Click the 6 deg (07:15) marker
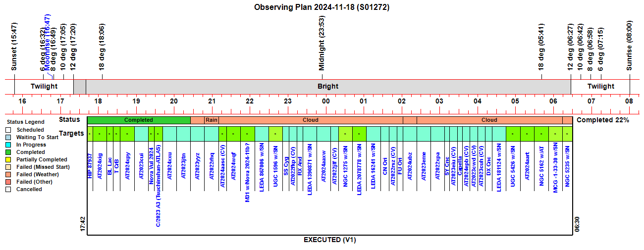644x250 pixels. coord(601,49)
